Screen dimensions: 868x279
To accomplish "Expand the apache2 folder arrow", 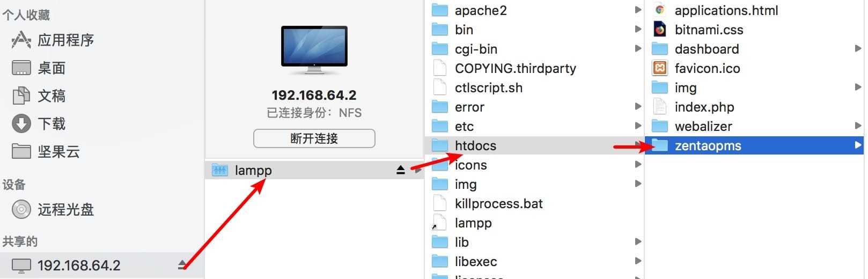I will pos(638,10).
